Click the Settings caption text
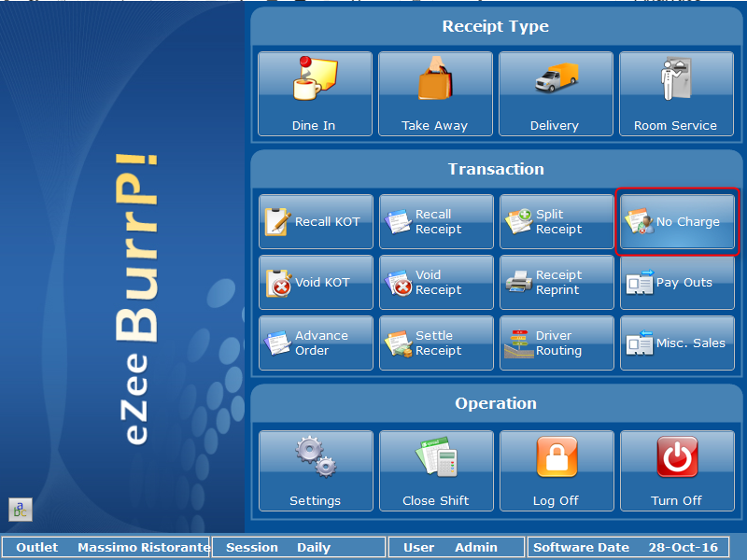The width and height of the screenshot is (747, 560). [315, 501]
